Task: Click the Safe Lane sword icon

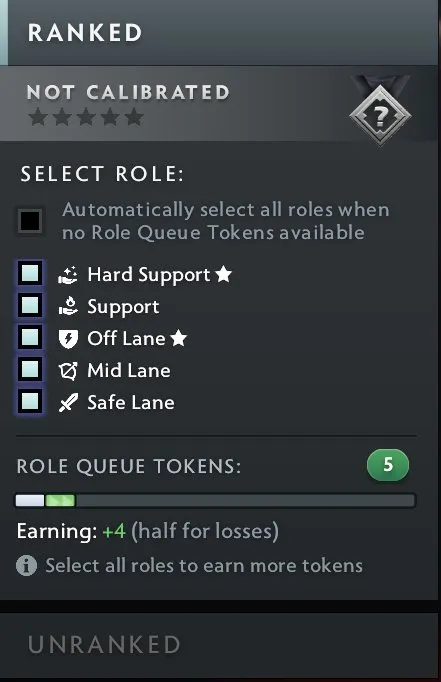Action: point(68,402)
